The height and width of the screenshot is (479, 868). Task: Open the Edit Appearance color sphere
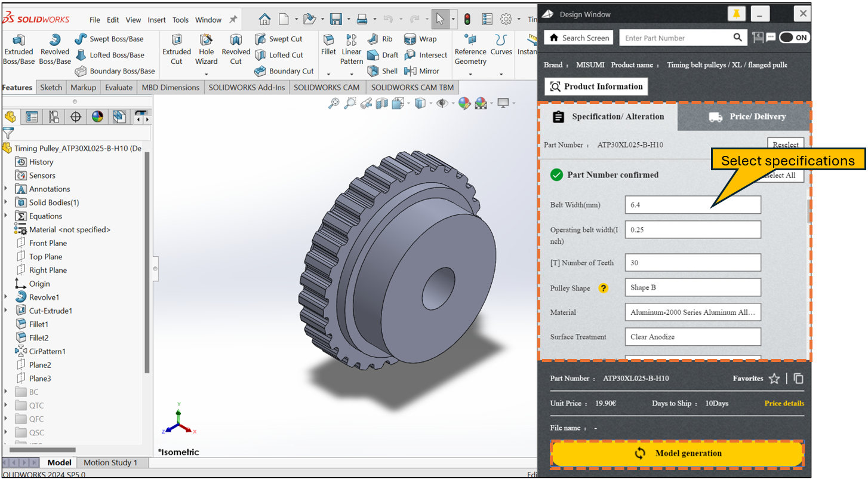[464, 103]
